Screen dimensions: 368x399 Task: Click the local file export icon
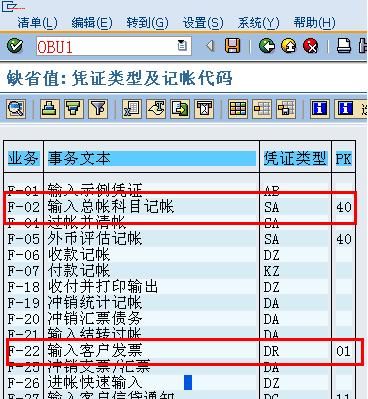(180, 109)
